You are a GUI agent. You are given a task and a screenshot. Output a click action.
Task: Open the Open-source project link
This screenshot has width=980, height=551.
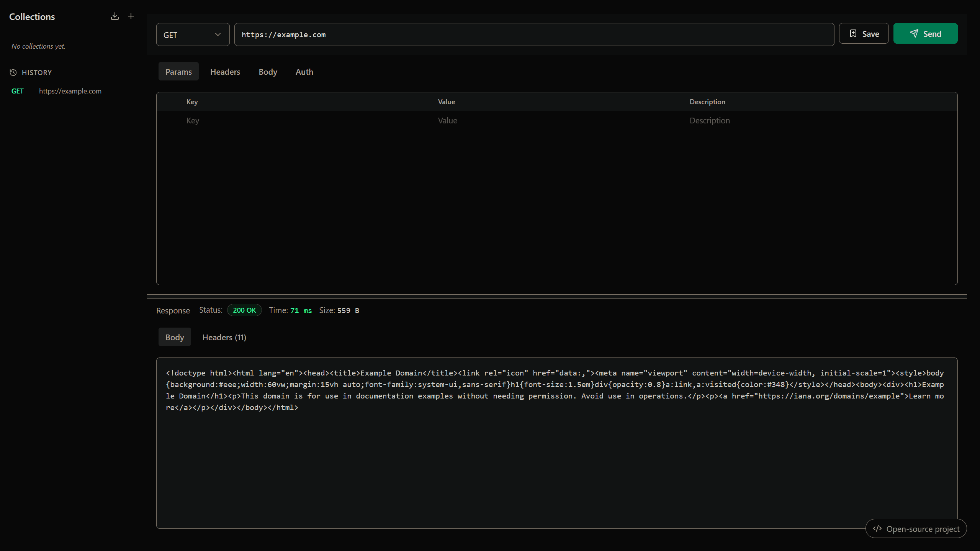pos(916,529)
